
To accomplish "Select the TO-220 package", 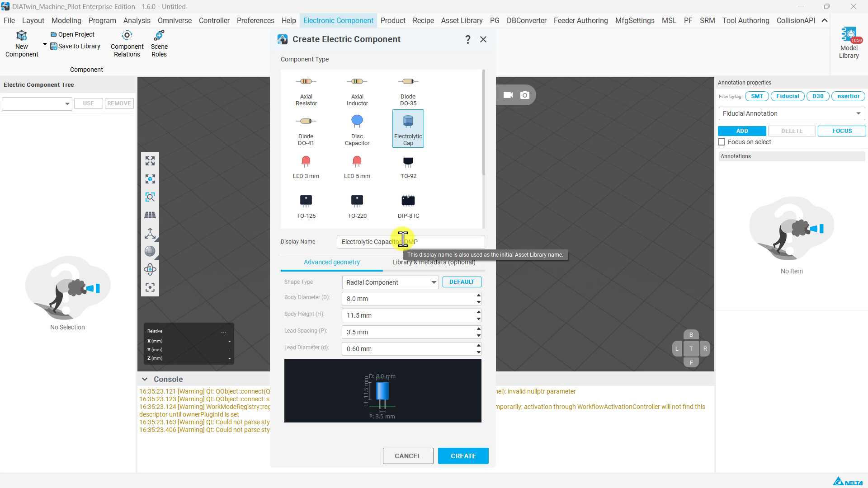I will (x=357, y=207).
